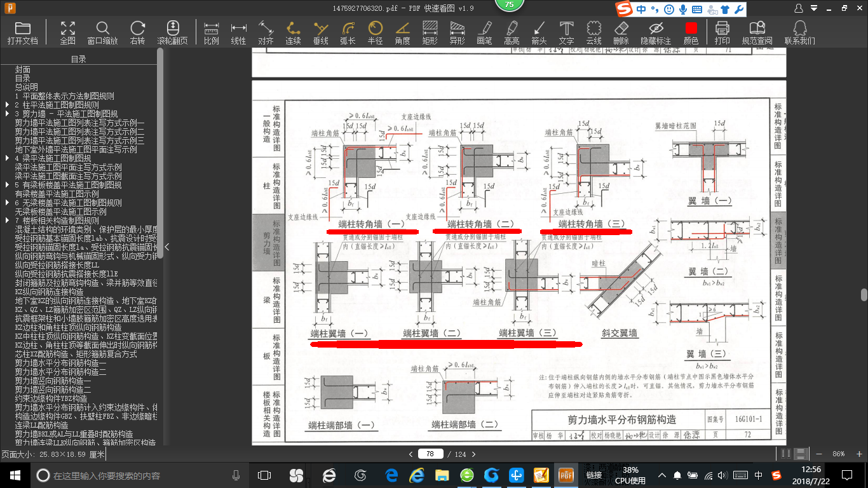This screenshot has height=488, width=868.
Task: Open a document with 打开文档
Action: pyautogui.click(x=23, y=32)
